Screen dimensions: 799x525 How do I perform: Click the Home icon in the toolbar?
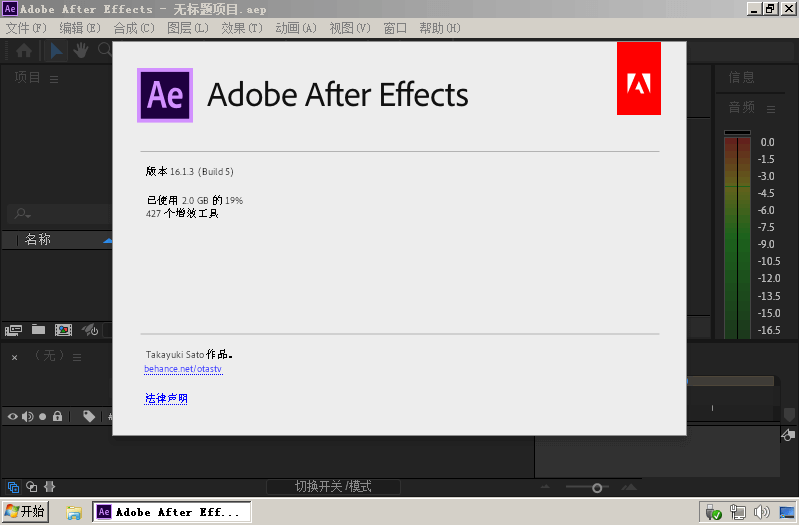24,50
